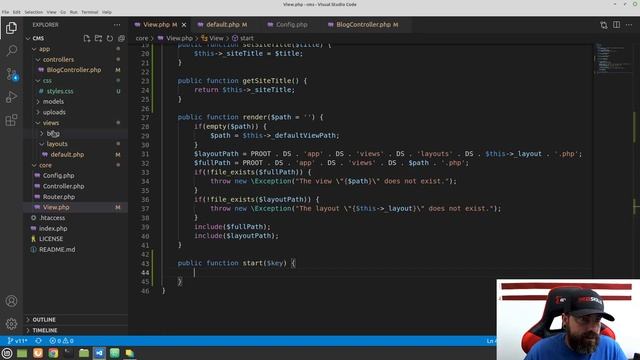Open the Selection menu
640x360 pixels.
coord(33,12)
